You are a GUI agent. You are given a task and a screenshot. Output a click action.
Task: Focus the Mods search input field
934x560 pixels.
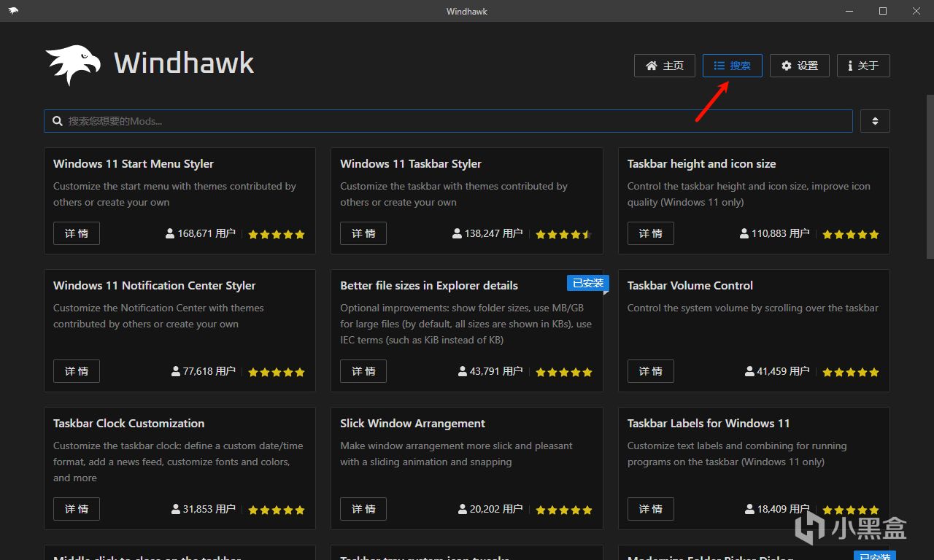tap(448, 121)
